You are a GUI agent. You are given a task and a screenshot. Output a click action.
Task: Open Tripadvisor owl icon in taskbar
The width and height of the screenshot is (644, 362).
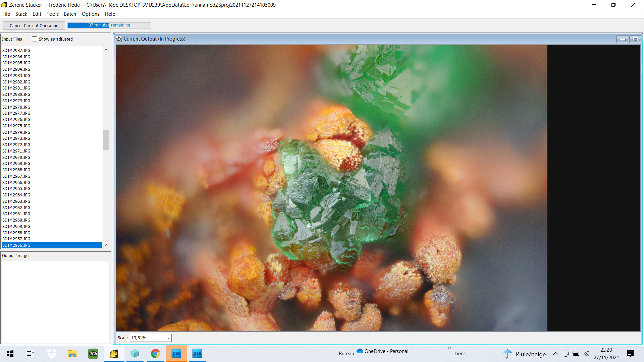click(x=93, y=354)
